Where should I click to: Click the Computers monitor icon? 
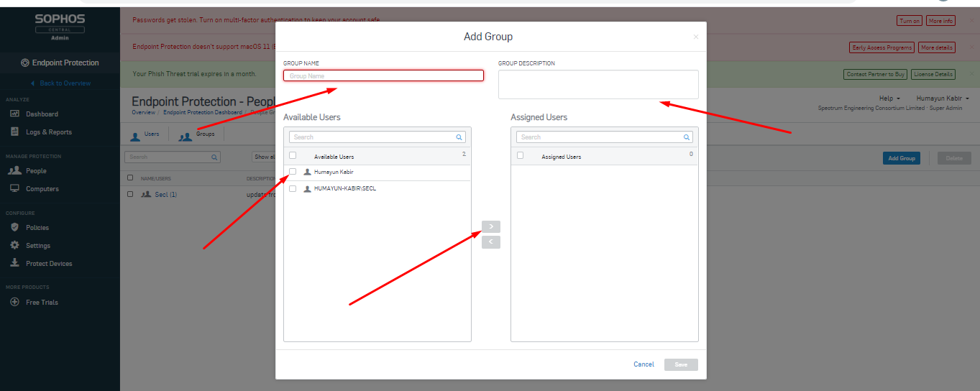[x=14, y=188]
